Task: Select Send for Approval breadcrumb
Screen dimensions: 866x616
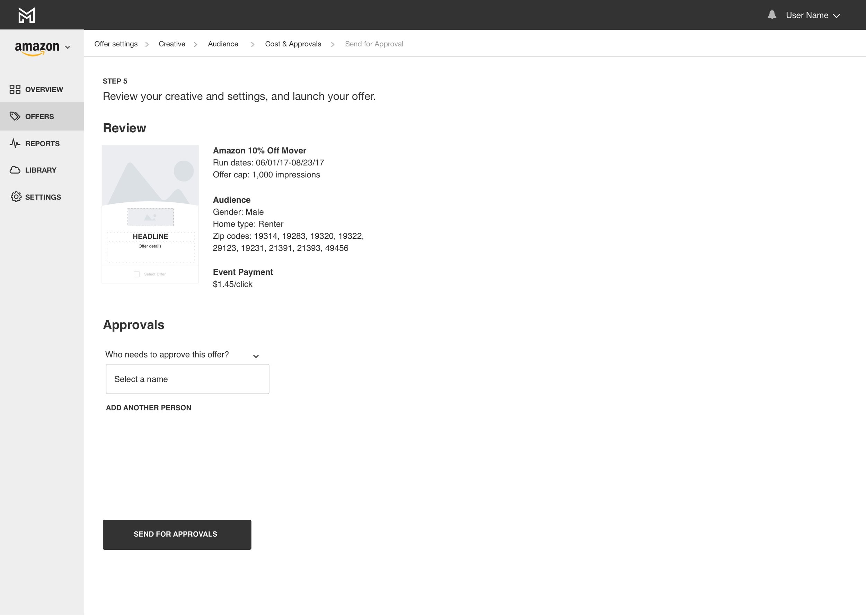Action: 374,44
